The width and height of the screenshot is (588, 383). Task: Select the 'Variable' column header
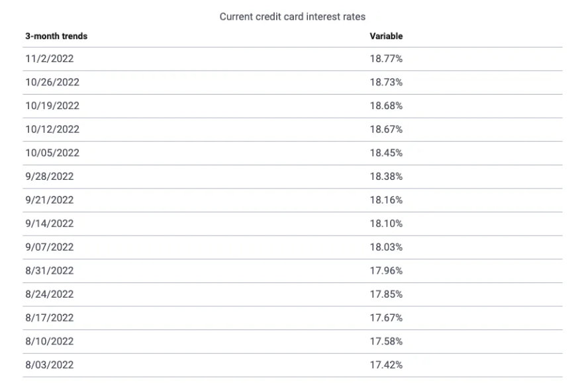386,36
